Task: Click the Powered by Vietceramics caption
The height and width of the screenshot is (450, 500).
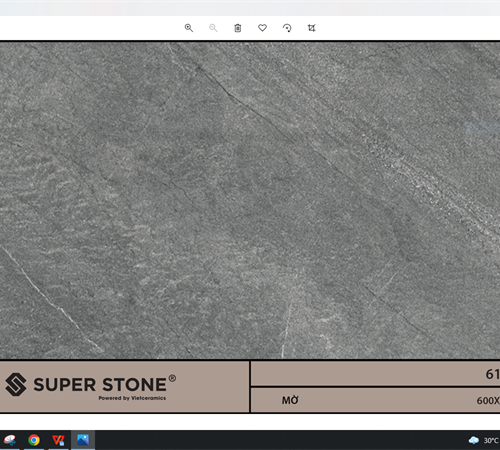Action: click(132, 398)
